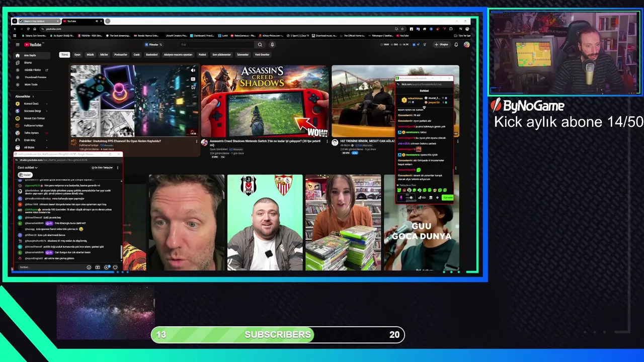Open Shorts in YouTube sidebar
This screenshot has height=362, width=644.
pyautogui.click(x=28, y=63)
